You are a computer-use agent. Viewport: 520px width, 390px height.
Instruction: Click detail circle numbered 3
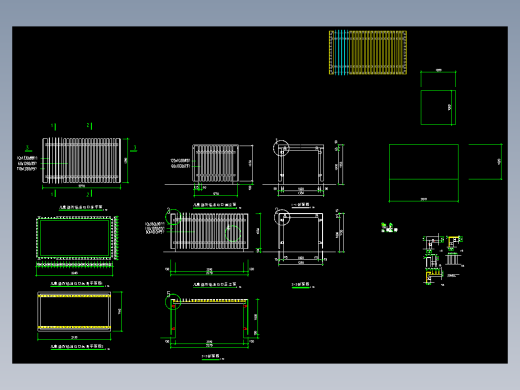point(173,217)
